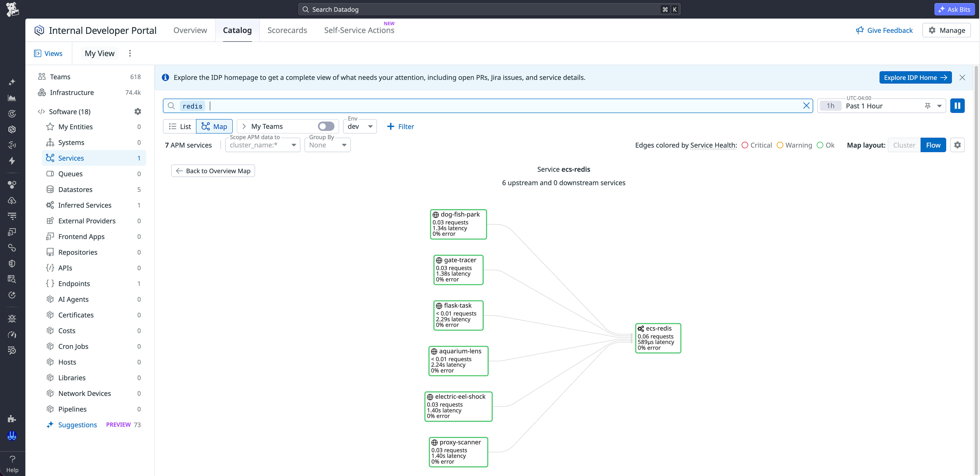The width and height of the screenshot is (980, 476).
Task: Click the search magnifier icon in query bar
Action: (171, 106)
